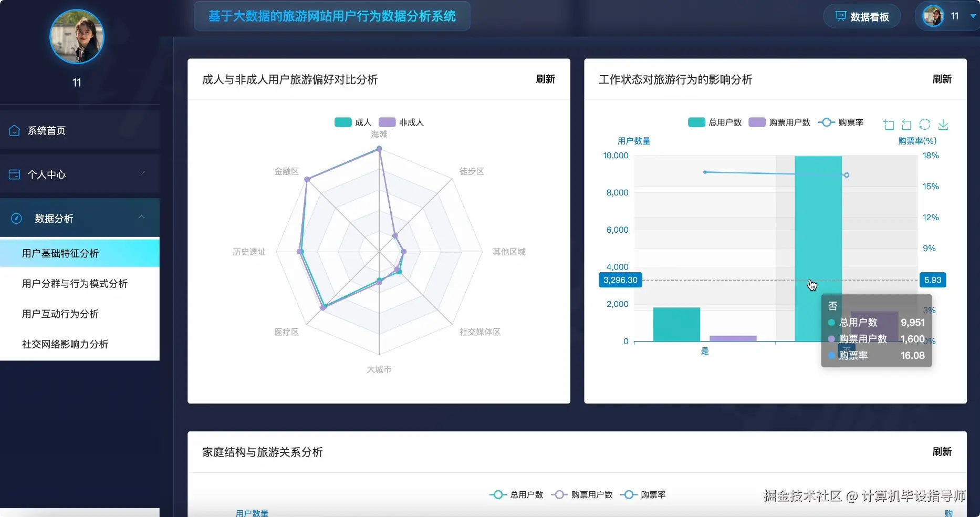Collapse the 数据分析 menu chevron

click(141, 217)
